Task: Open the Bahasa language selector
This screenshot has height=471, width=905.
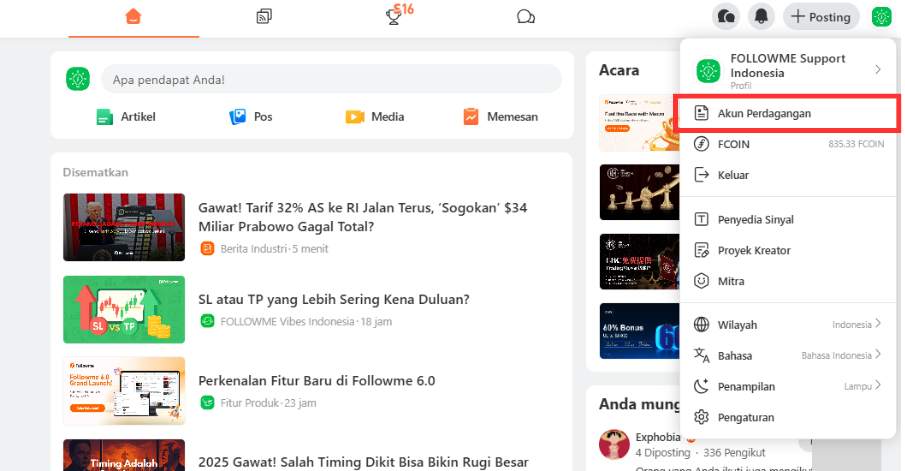Action: [788, 356]
